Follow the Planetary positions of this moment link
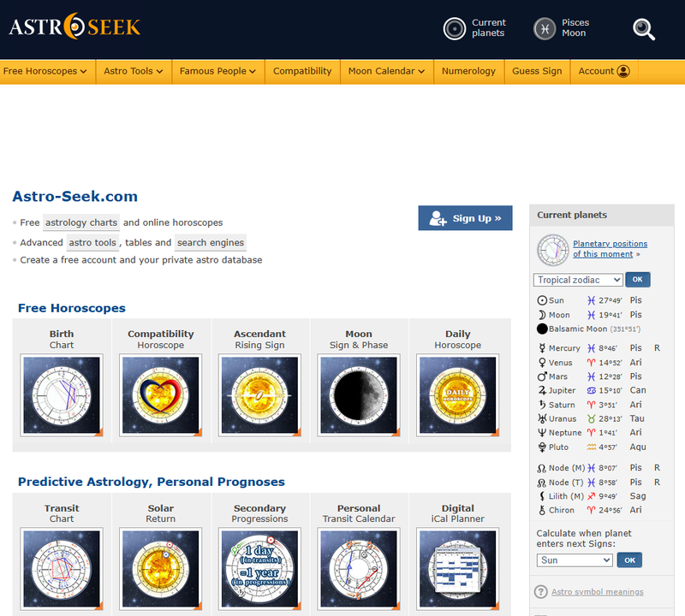The height and width of the screenshot is (616, 685). pyautogui.click(x=610, y=249)
